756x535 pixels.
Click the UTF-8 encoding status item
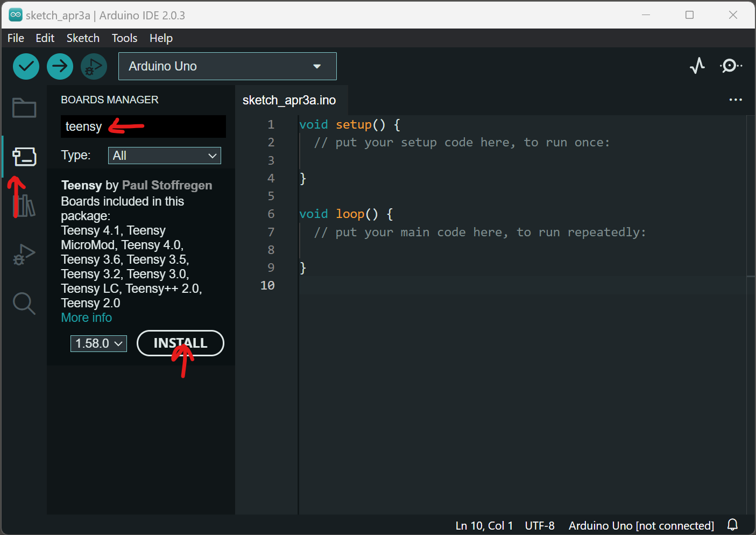[x=540, y=526]
